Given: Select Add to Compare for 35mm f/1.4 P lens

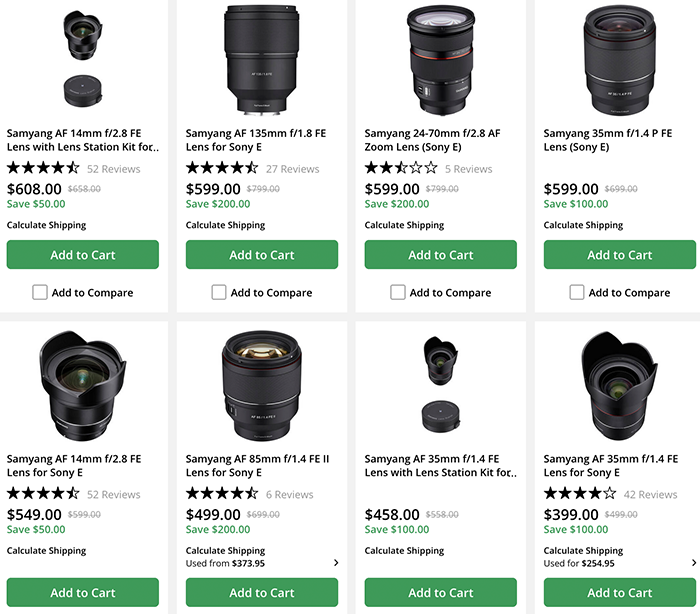Looking at the screenshot, I should (x=577, y=293).
